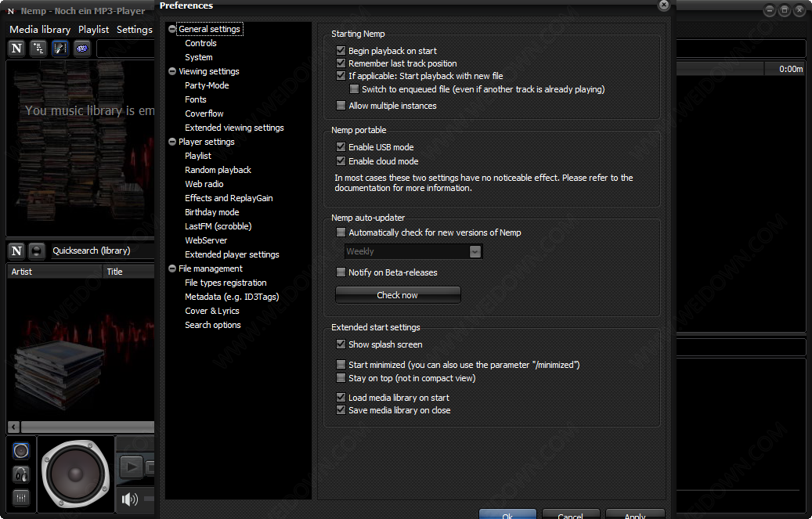
Task: Open Web radio settings
Action: pyautogui.click(x=204, y=184)
